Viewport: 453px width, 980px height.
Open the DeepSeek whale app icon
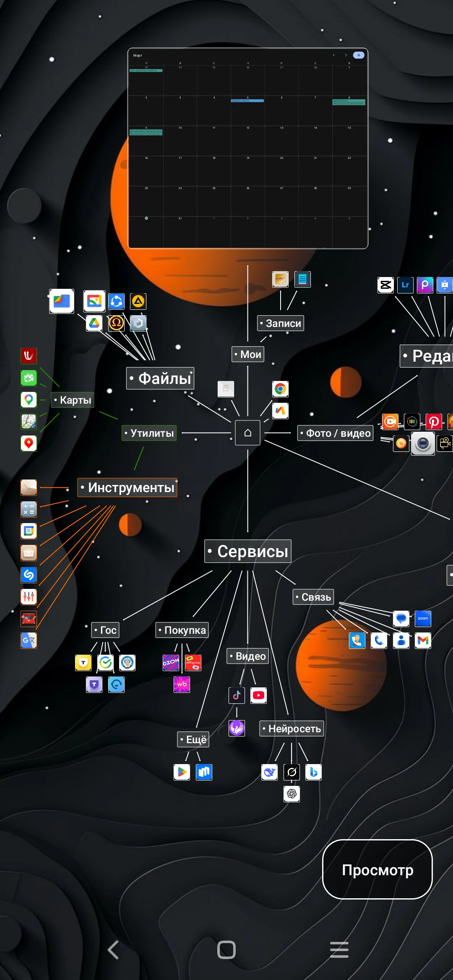[x=269, y=772]
